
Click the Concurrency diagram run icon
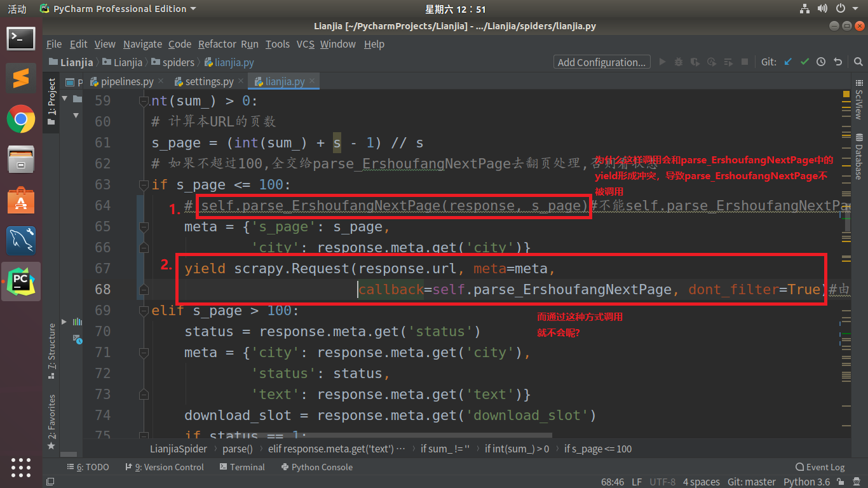pos(728,62)
